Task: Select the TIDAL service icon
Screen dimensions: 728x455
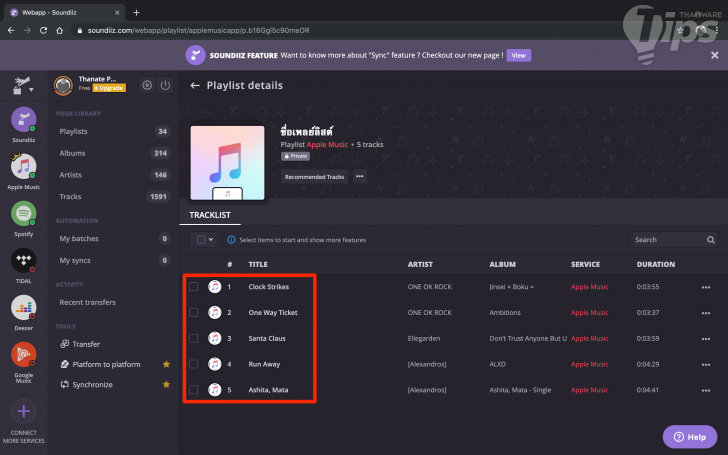Action: [24, 260]
